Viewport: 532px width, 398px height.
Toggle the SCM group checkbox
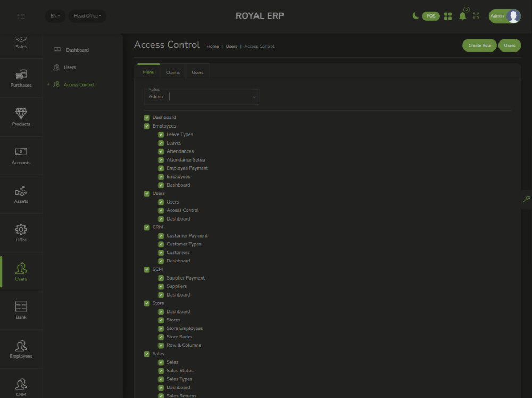(147, 270)
